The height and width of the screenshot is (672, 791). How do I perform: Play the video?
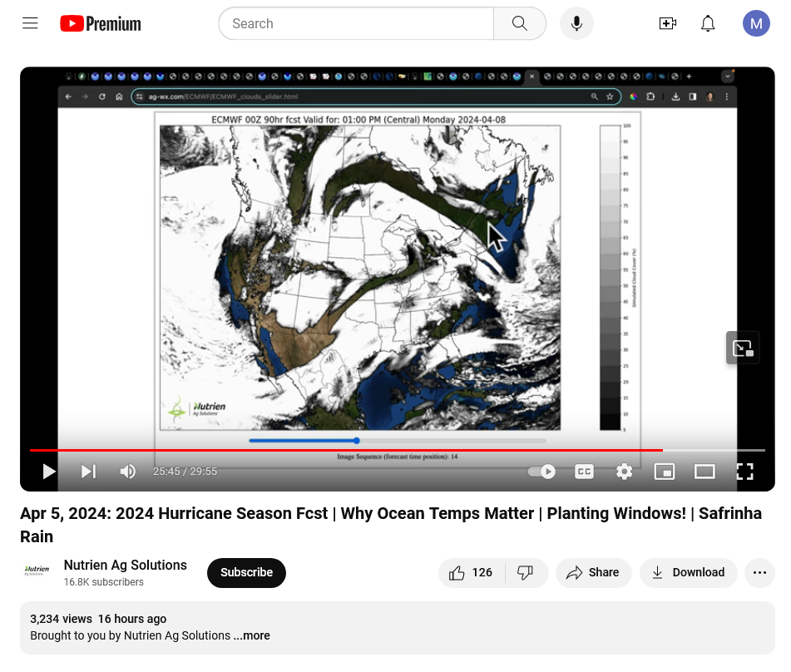[49, 472]
